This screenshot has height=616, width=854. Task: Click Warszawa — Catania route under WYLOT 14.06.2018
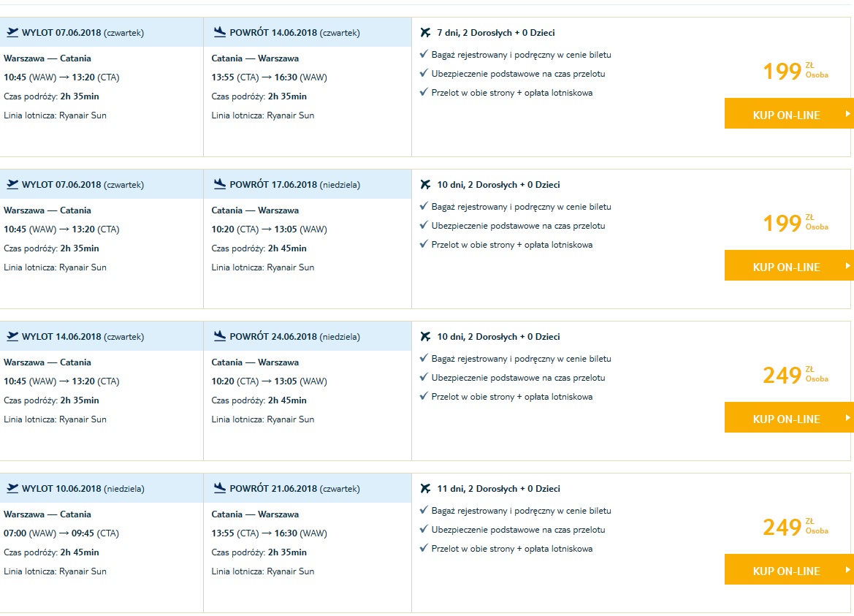pos(47,362)
